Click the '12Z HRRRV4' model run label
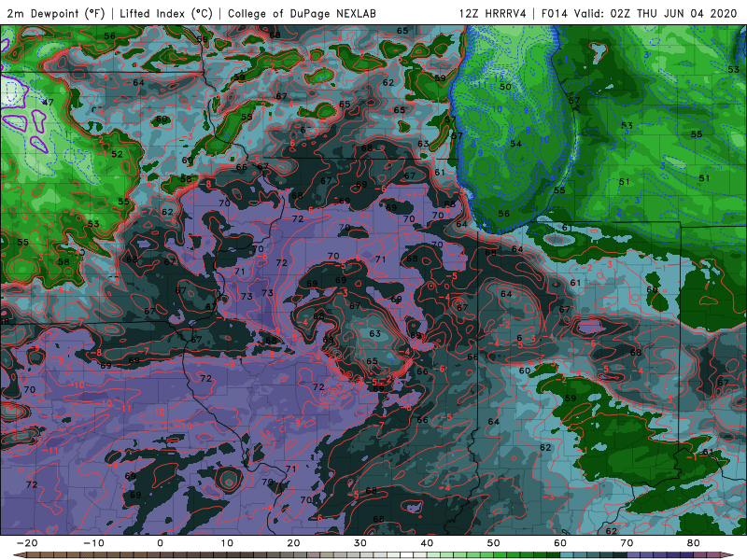 (x=493, y=13)
